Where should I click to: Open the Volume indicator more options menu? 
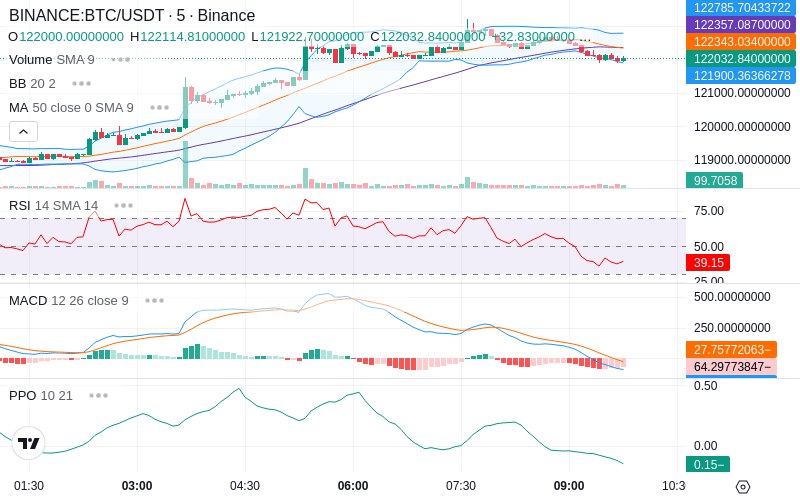(121, 60)
